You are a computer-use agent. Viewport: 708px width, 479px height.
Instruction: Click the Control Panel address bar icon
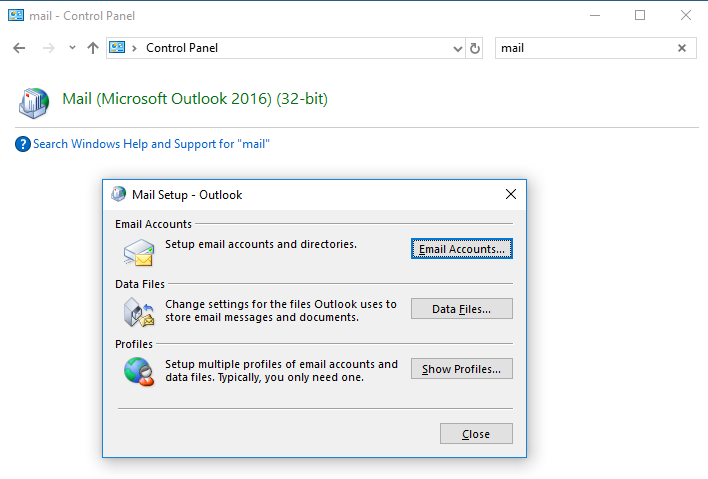point(117,47)
